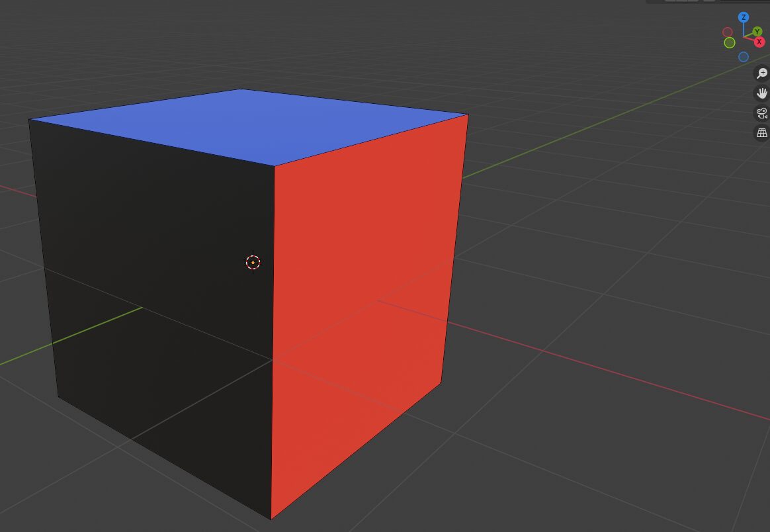Toggle the camera view button
The height and width of the screenshot is (532, 770).
click(x=762, y=113)
